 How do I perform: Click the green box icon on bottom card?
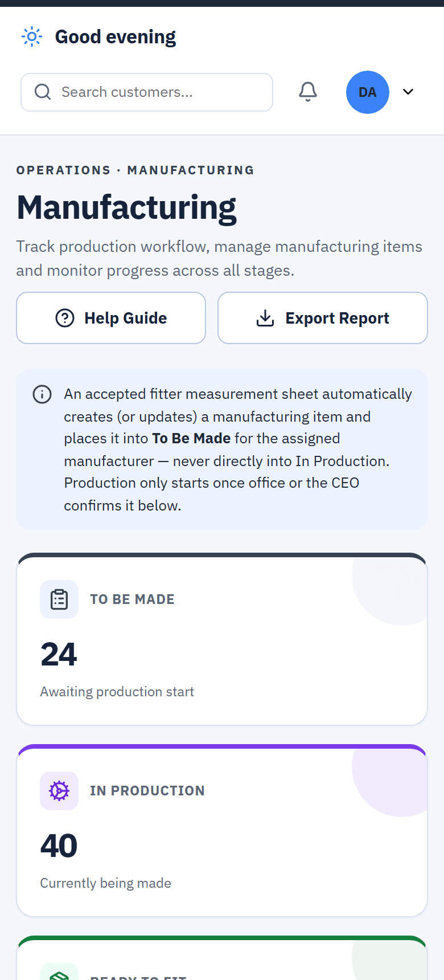point(59,973)
